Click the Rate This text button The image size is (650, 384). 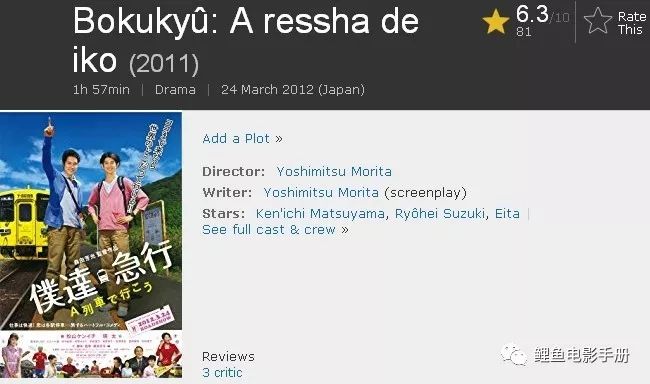coord(632,23)
